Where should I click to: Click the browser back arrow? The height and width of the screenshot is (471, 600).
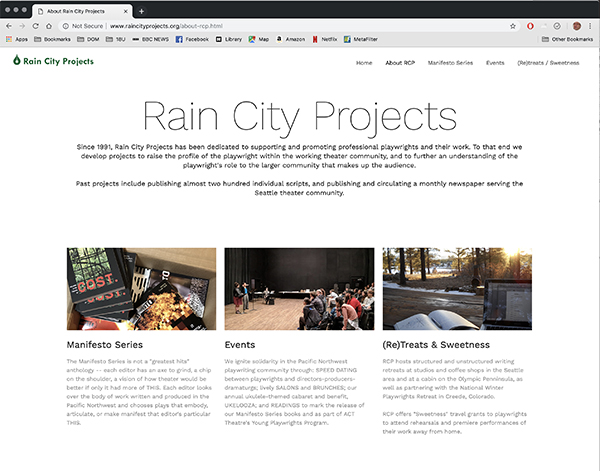point(10,24)
